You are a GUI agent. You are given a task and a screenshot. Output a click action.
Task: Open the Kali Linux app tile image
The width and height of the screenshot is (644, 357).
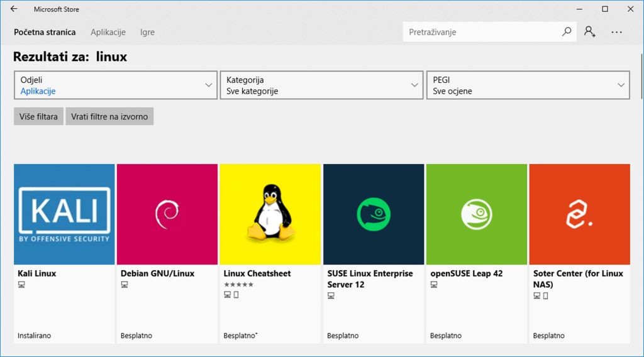coord(64,214)
